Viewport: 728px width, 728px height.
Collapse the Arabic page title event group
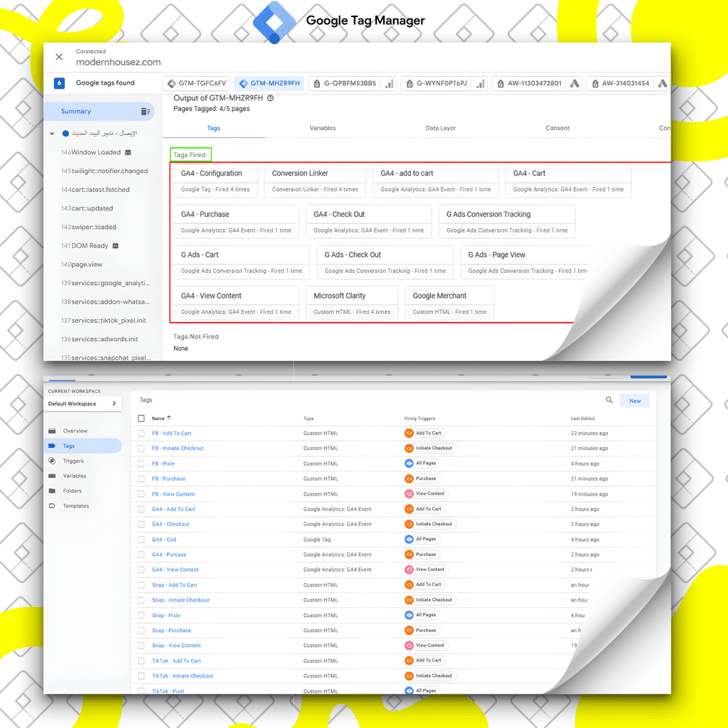pos(52,134)
